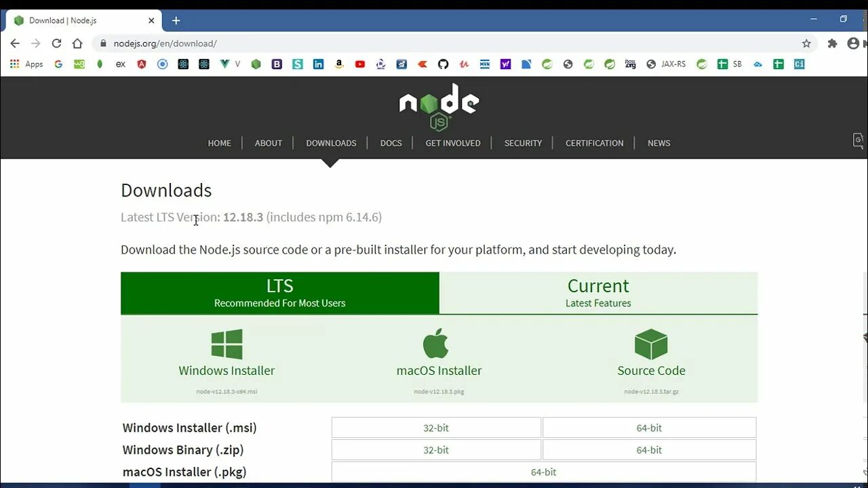This screenshot has height=488, width=868.
Task: Close the Download | Node.js tab
Action: click(x=151, y=20)
